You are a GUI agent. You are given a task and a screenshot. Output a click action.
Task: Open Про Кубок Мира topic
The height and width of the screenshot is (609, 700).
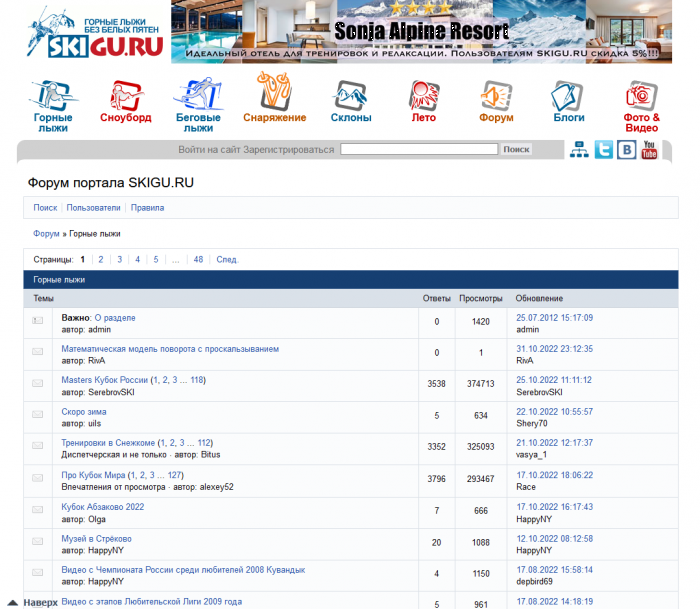click(93, 475)
